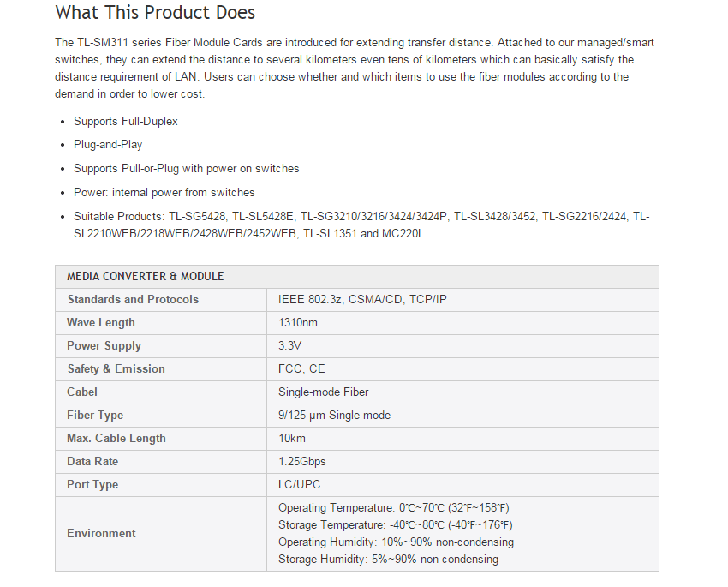Click the 'MEDIA CONVERTER & MODULE' table header
728x587 pixels.
pyautogui.click(x=146, y=277)
